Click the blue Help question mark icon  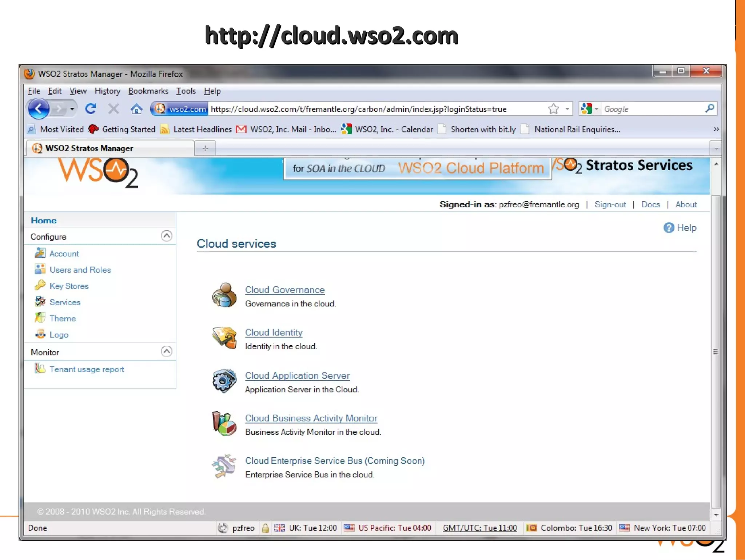669,227
